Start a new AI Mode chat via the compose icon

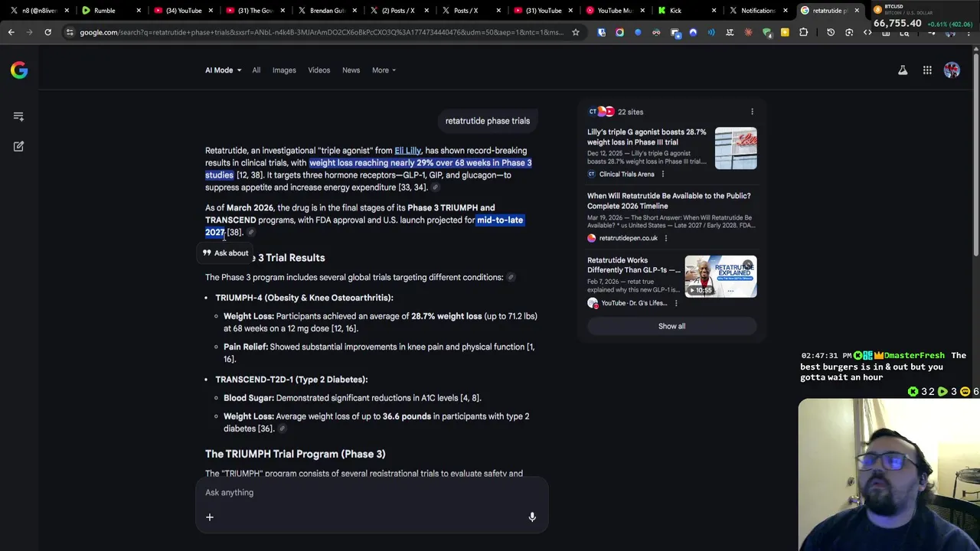coord(18,146)
